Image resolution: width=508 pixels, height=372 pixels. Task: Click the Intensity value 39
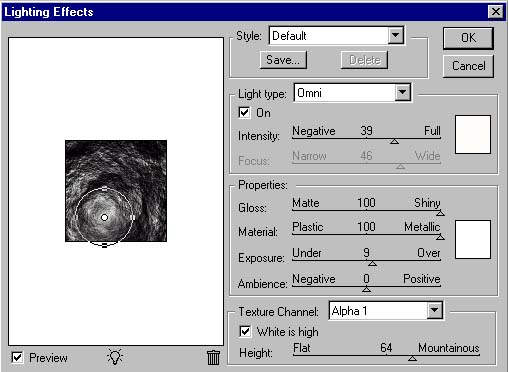pyautogui.click(x=366, y=131)
